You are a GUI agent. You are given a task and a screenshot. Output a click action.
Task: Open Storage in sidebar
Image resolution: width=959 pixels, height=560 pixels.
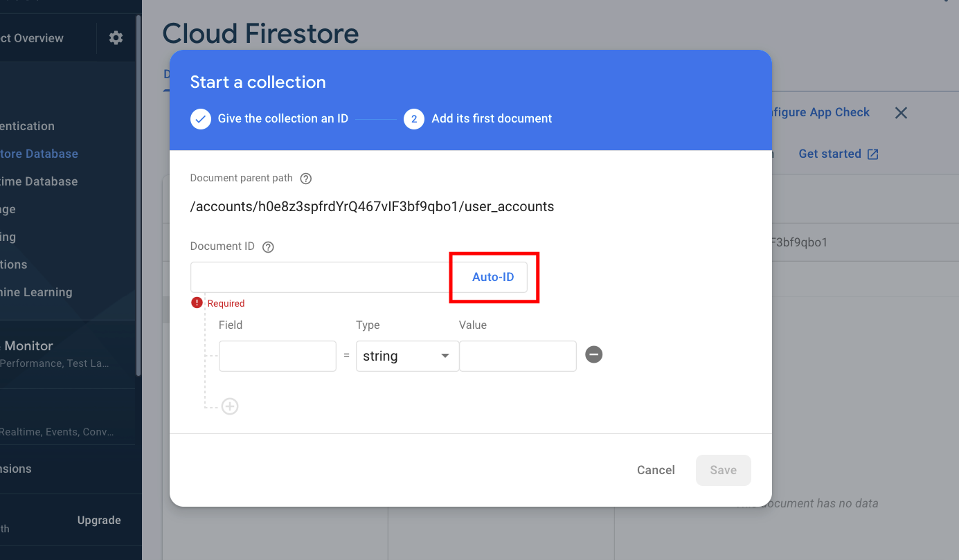8,209
